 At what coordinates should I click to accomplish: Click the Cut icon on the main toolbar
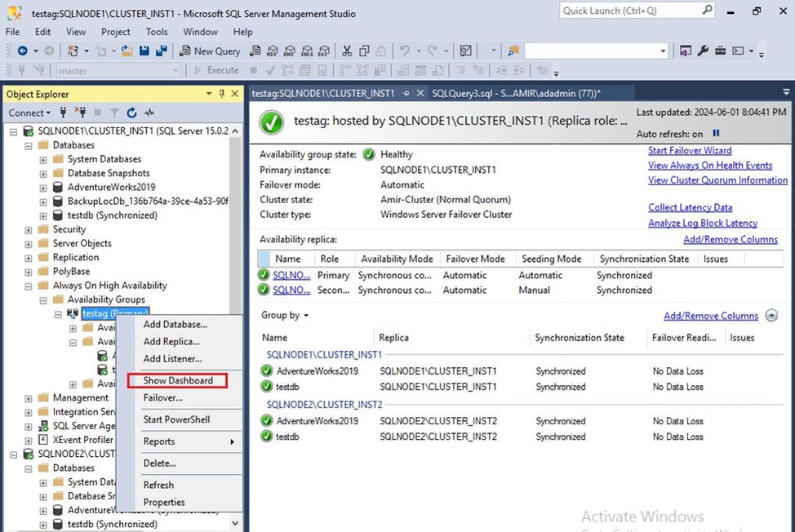coord(349,51)
